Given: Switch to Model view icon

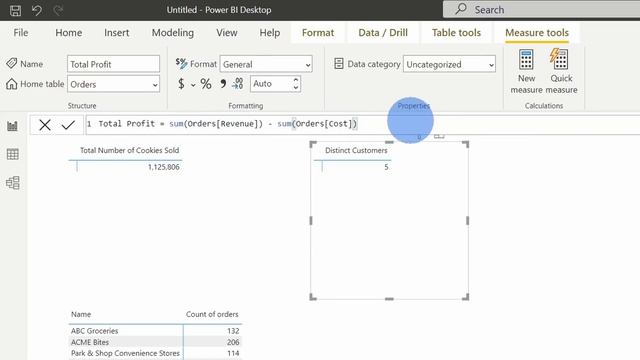Looking at the screenshot, I should tap(13, 183).
